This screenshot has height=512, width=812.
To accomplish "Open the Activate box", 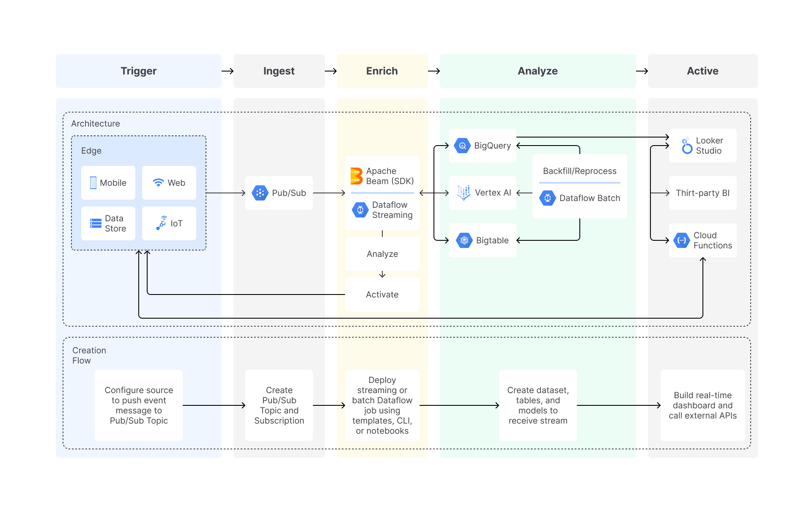I will [382, 295].
